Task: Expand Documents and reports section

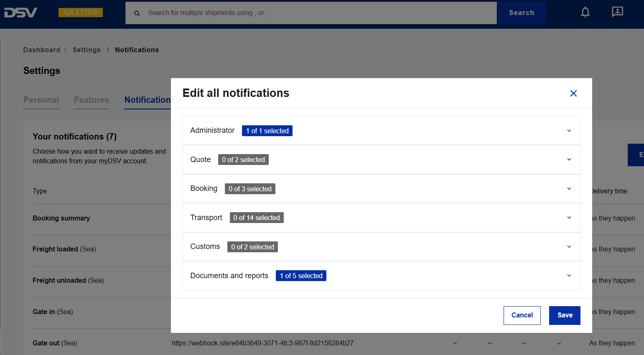Action: point(569,276)
